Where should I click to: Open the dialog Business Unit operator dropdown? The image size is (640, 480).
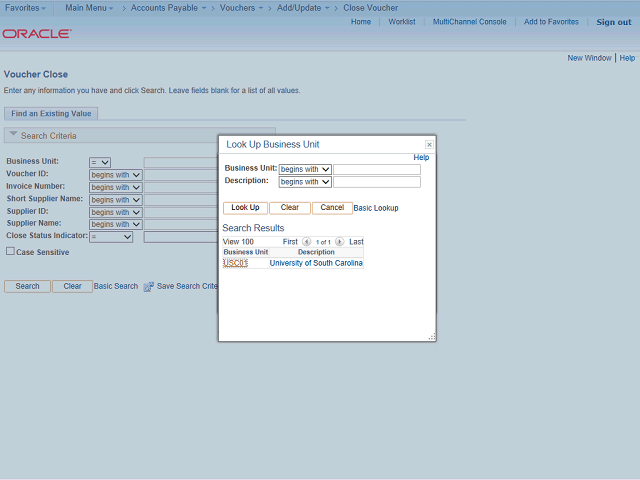point(305,169)
